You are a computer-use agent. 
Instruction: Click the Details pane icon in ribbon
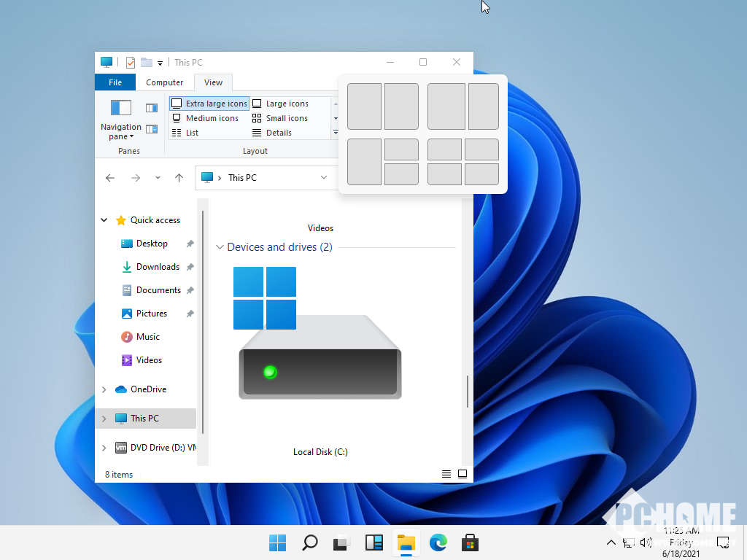(x=152, y=129)
